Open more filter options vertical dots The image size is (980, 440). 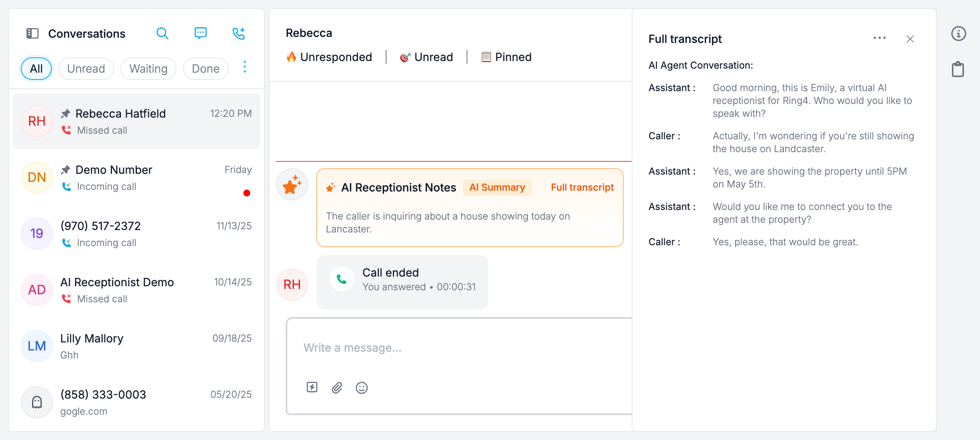245,67
